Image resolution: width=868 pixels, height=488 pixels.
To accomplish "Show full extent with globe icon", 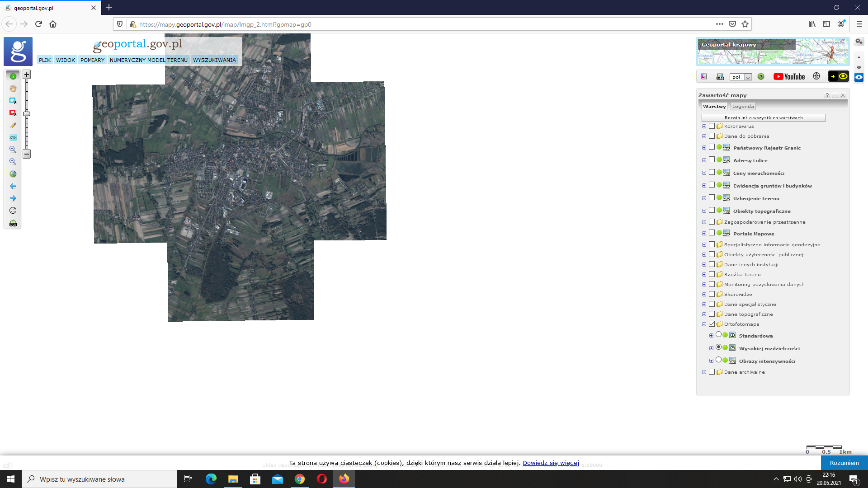I will click(13, 174).
